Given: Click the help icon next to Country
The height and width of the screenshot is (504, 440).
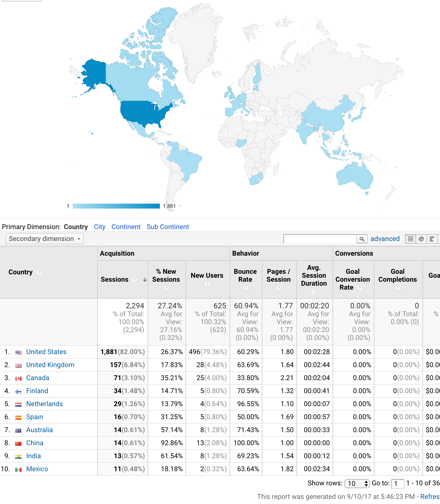Looking at the screenshot, I should point(39,272).
